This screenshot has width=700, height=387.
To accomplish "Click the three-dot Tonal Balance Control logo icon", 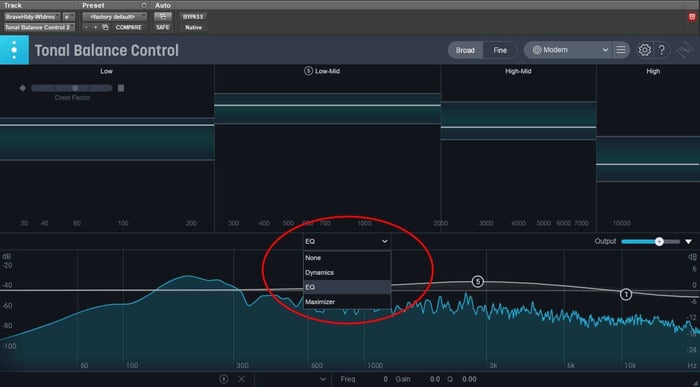I will click(14, 50).
